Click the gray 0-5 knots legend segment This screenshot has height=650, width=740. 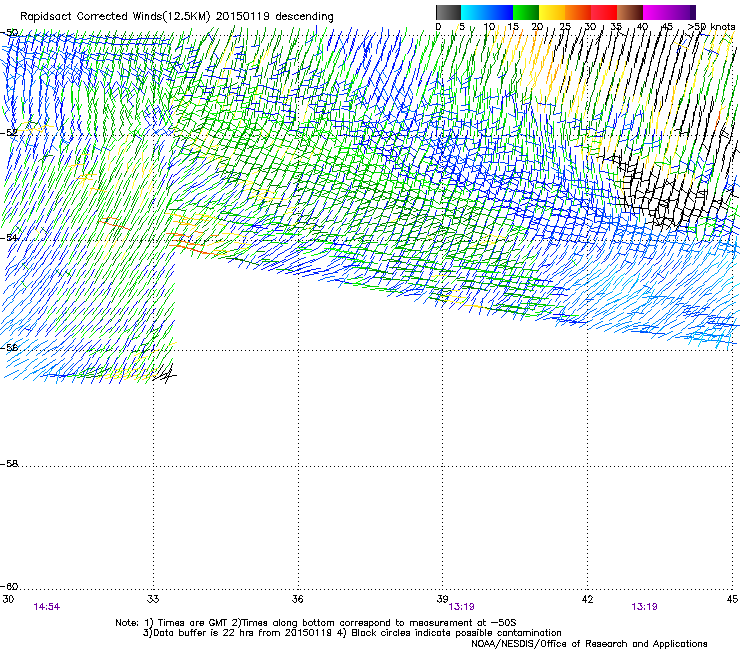click(448, 12)
